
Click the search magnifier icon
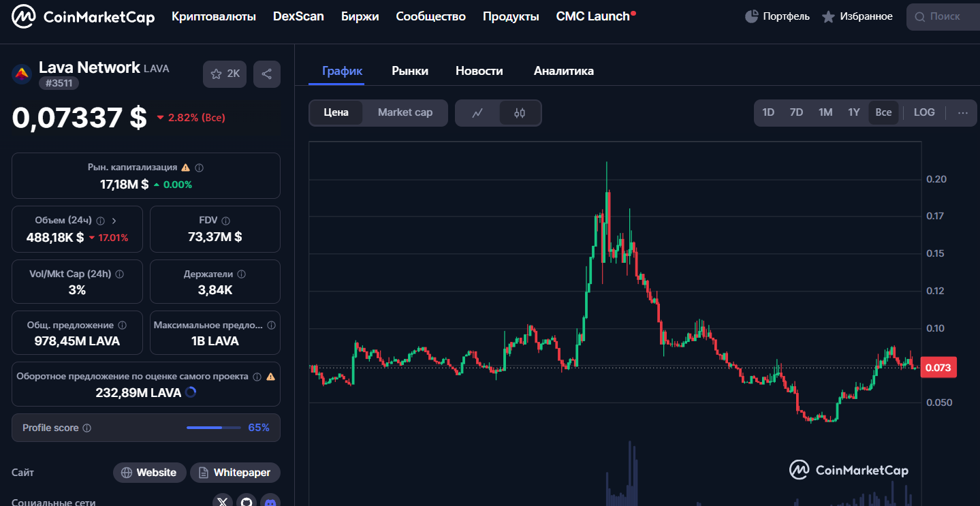[920, 16]
